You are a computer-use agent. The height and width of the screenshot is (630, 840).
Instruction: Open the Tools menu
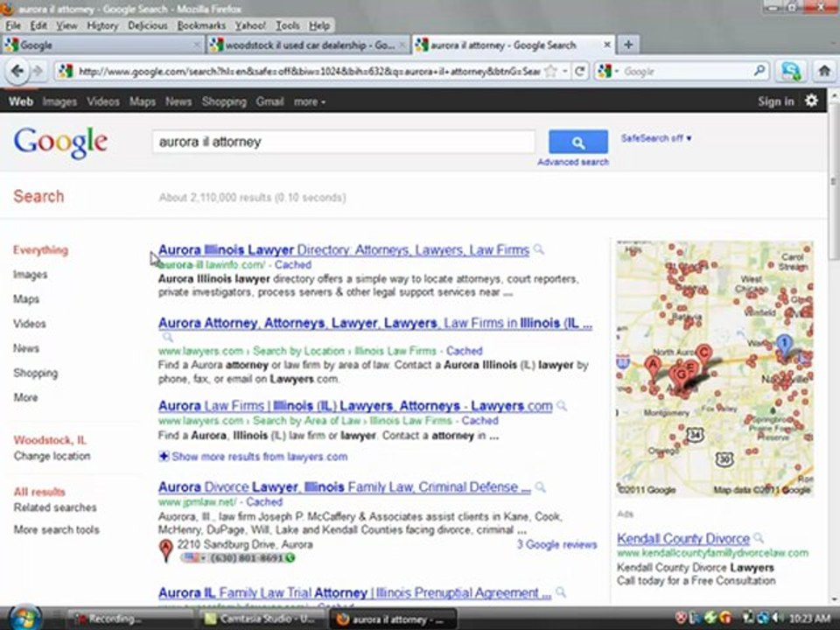[287, 25]
